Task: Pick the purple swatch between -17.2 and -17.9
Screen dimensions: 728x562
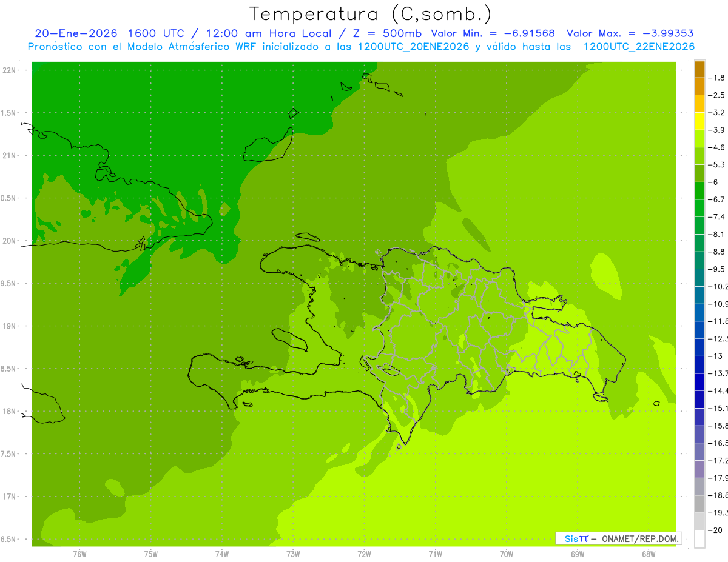Action: coord(699,469)
